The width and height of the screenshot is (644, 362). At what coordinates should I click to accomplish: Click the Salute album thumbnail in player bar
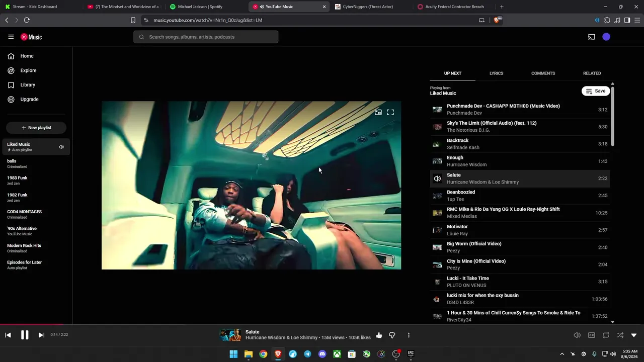(x=230, y=335)
